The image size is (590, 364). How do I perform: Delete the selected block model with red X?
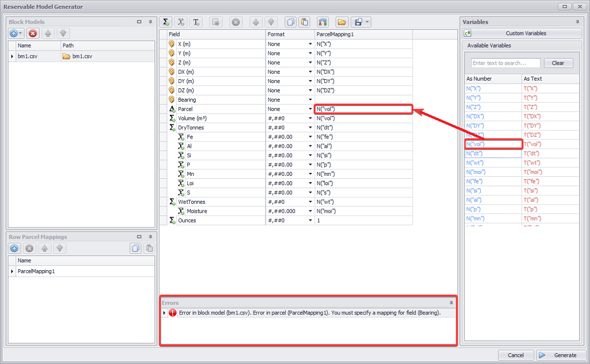tap(32, 33)
